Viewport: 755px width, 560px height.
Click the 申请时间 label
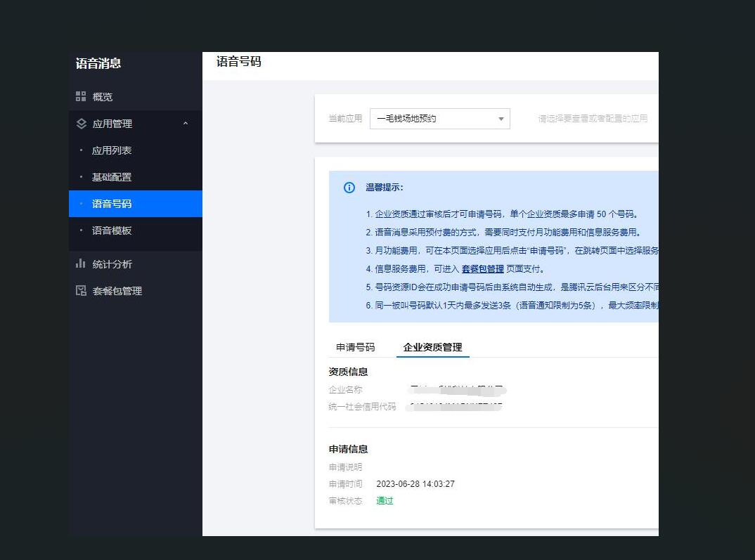(x=345, y=484)
